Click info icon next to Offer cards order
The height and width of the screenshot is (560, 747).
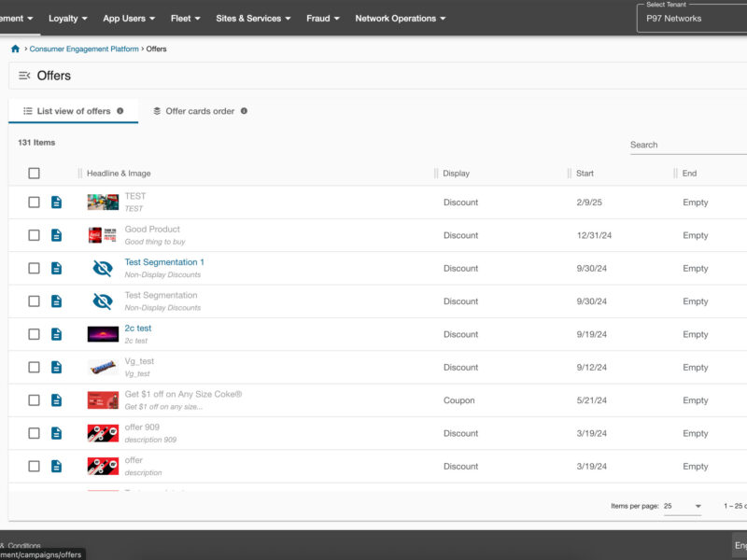click(244, 111)
